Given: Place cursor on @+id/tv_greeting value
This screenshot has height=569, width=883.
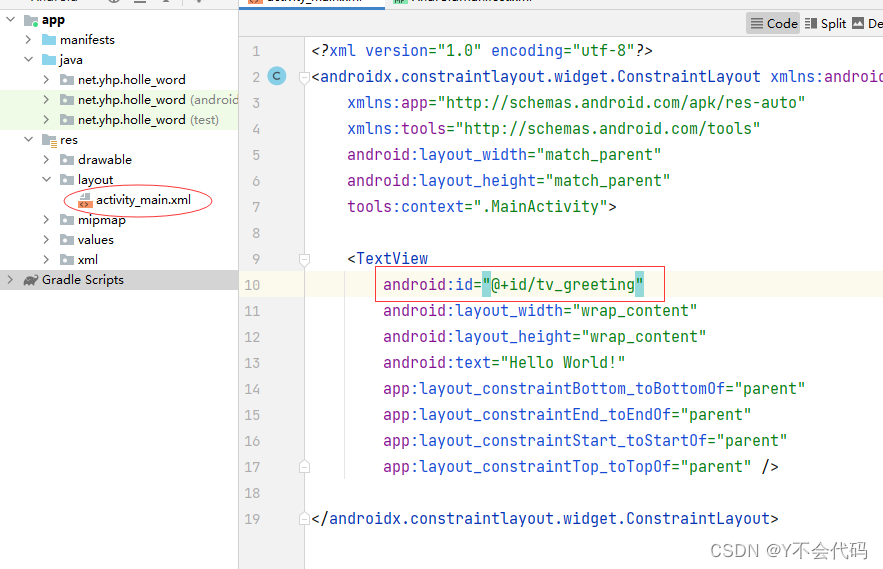Looking at the screenshot, I should [x=563, y=284].
